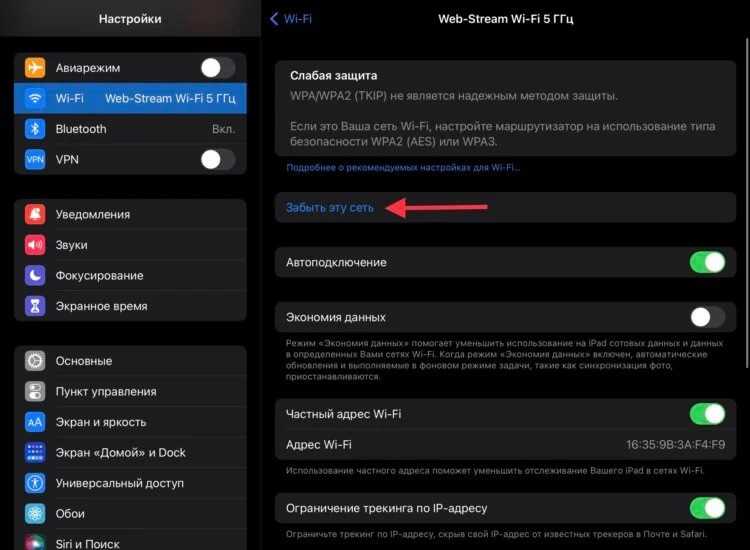The image size is (750, 550).
Task: Tap the Пункт управления switches icon
Action: pyautogui.click(x=35, y=391)
